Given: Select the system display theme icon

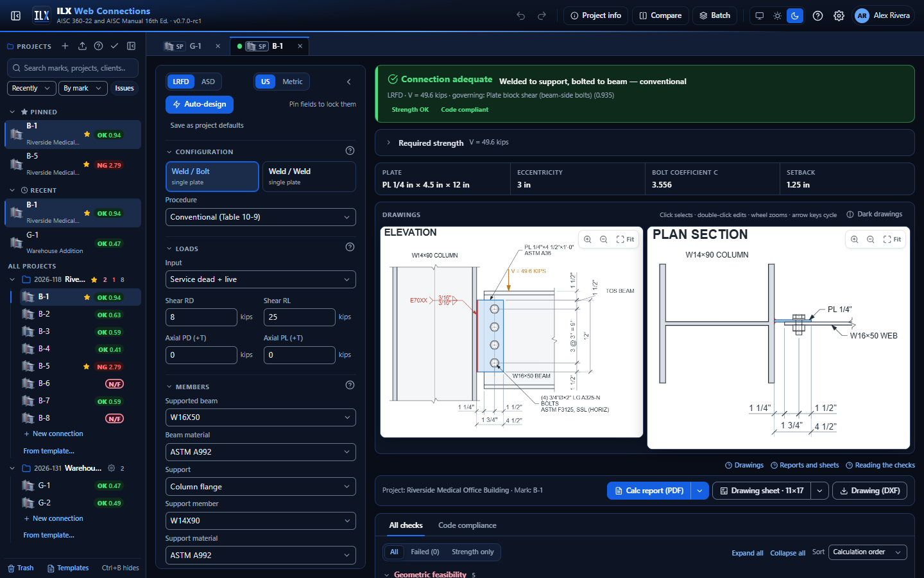Looking at the screenshot, I should point(759,15).
